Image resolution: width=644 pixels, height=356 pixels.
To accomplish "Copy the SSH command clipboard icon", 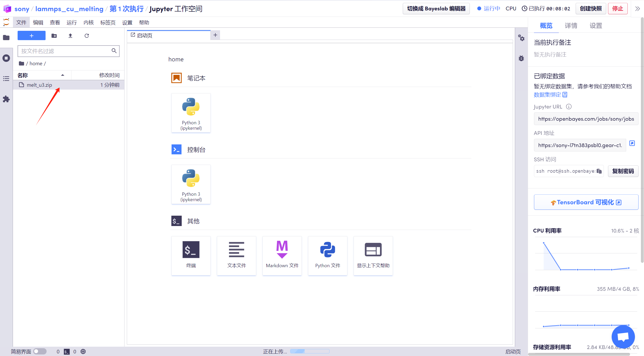I will click(599, 171).
